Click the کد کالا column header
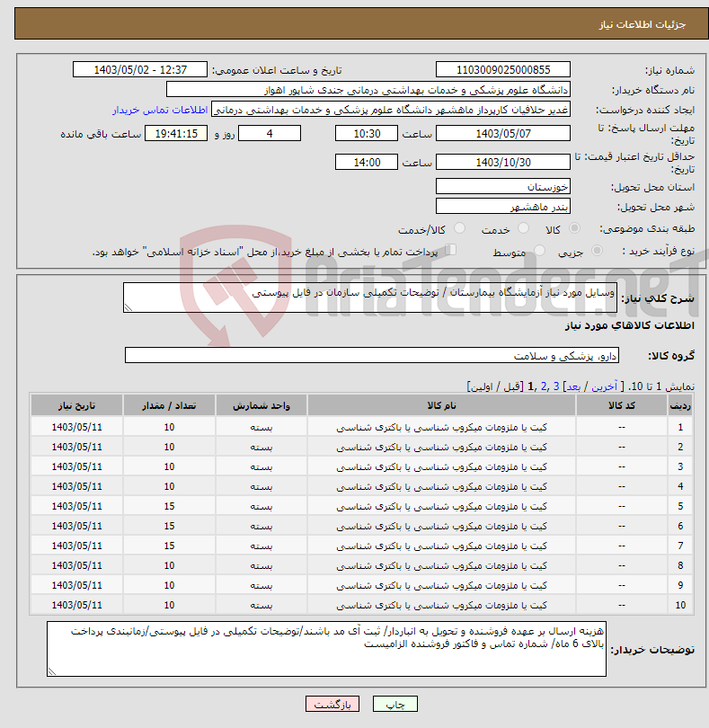The height and width of the screenshot is (728, 709). pos(622,405)
